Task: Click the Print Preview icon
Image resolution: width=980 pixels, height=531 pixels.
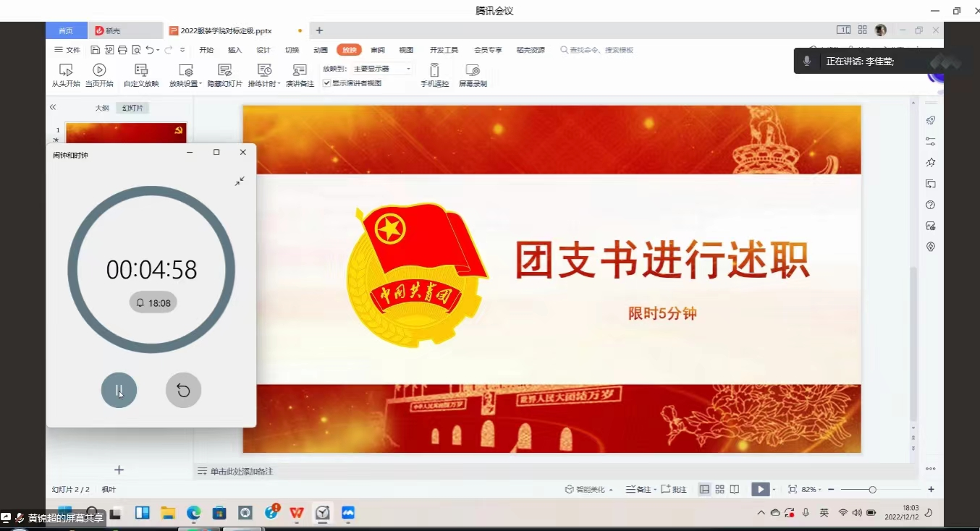Action: click(x=136, y=50)
